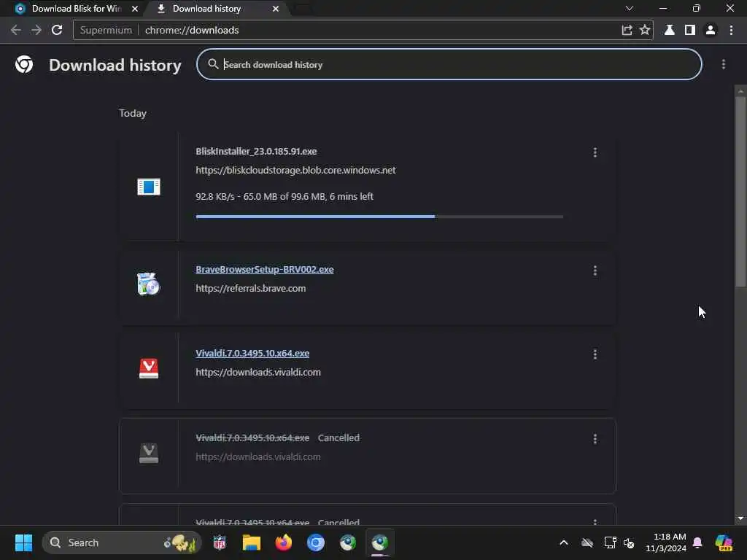Share this page icon in address bar
The image size is (747, 560).
[627, 30]
